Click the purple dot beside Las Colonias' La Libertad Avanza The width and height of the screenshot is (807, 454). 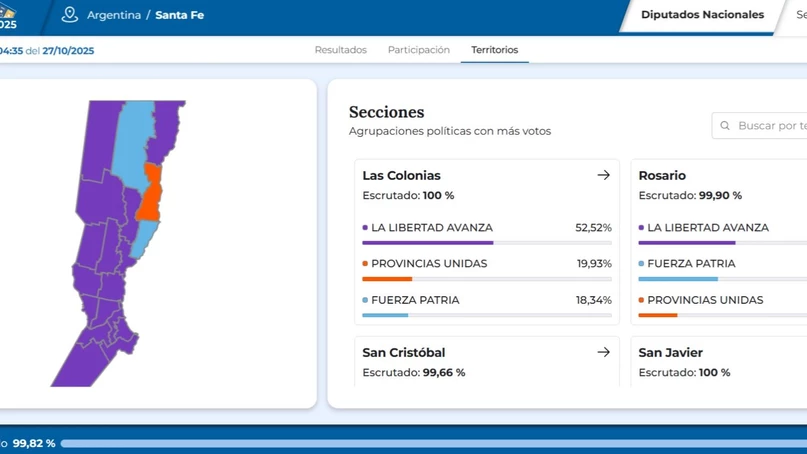(x=365, y=228)
